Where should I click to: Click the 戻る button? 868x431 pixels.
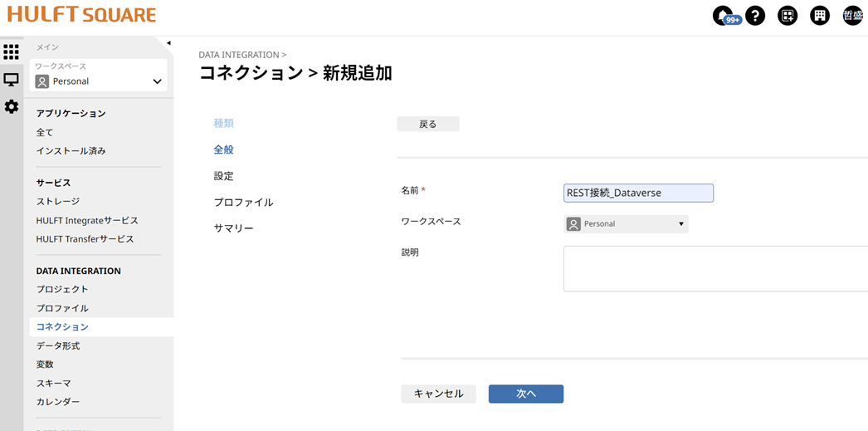428,124
